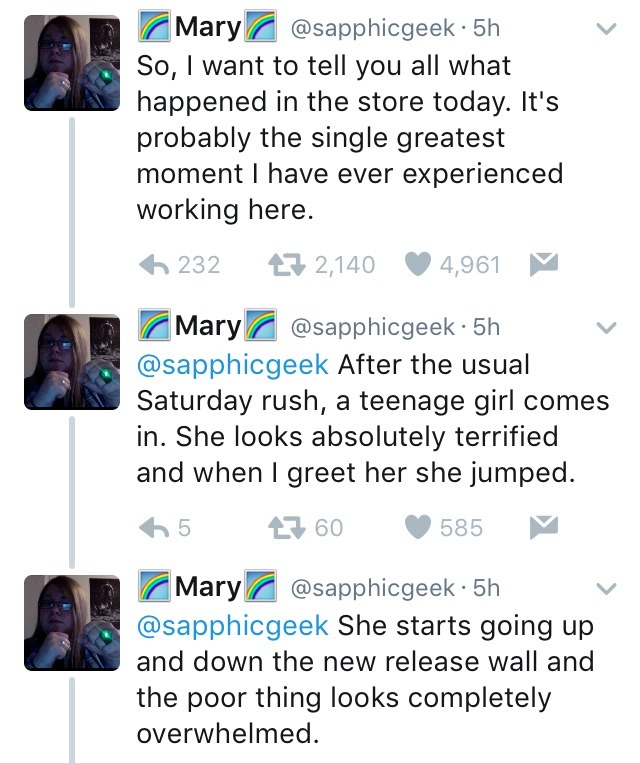Follow @sapphicgeek mention link in third tweet
The image size is (640, 763).
coord(232,626)
